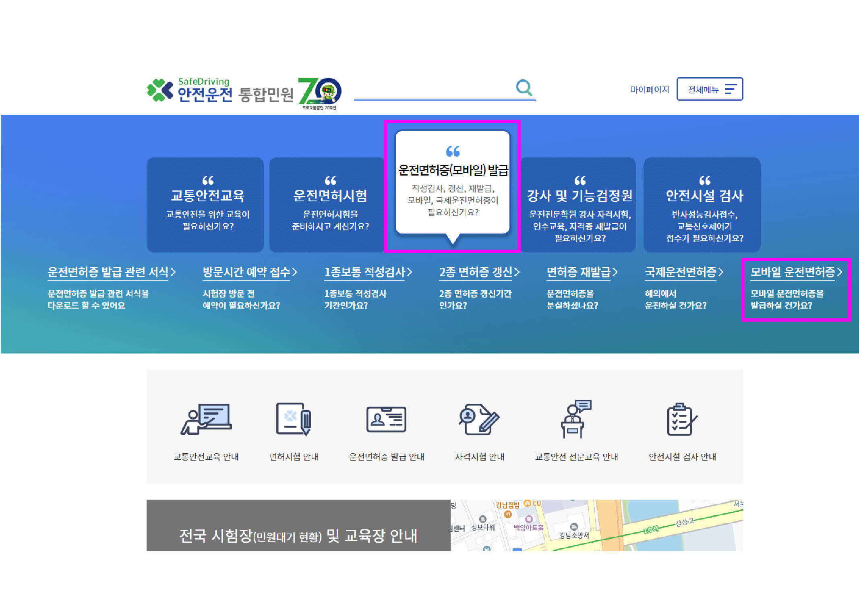Screen dimensions: 859x616
Task: Click the magnifier search icon
Action: [524, 87]
